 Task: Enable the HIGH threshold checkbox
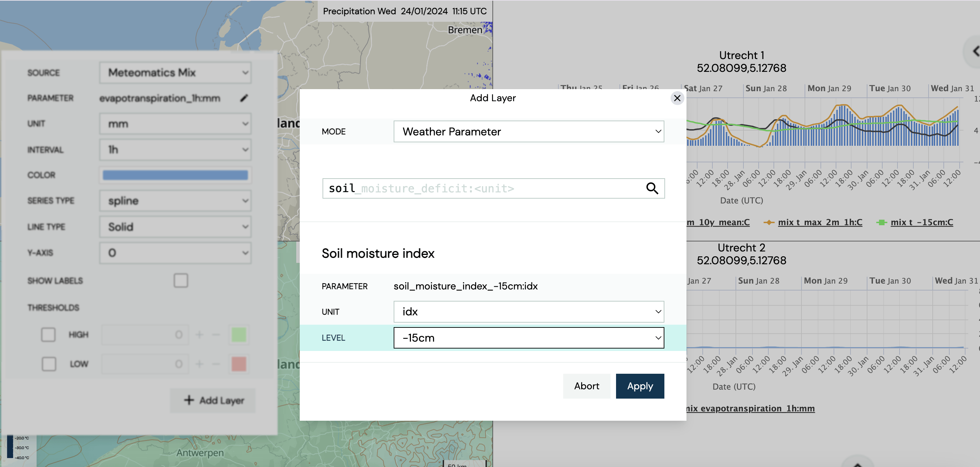coord(48,334)
